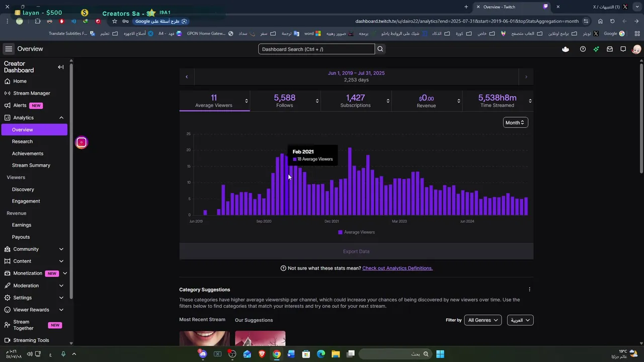Open All Genres filter dropdown

pyautogui.click(x=482, y=320)
